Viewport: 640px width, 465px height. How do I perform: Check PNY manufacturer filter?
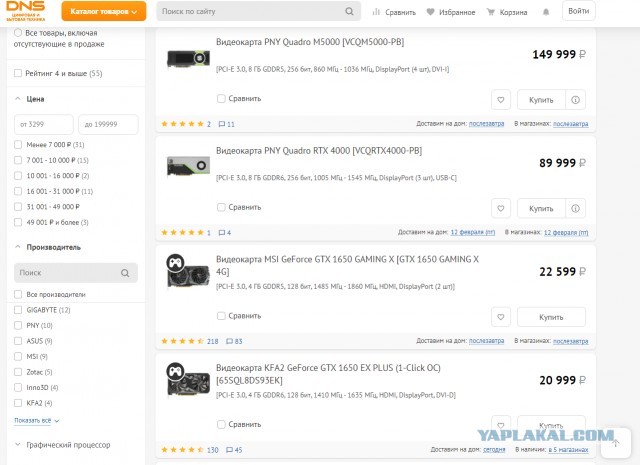tap(18, 325)
